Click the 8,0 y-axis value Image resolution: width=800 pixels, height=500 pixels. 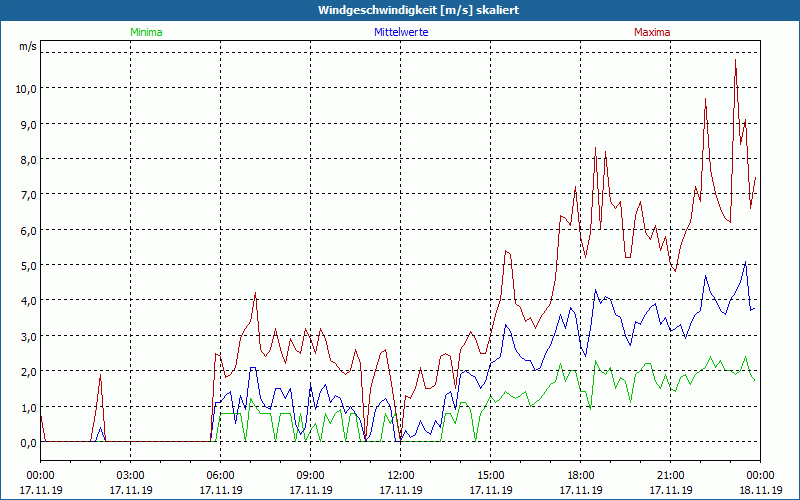pos(29,159)
